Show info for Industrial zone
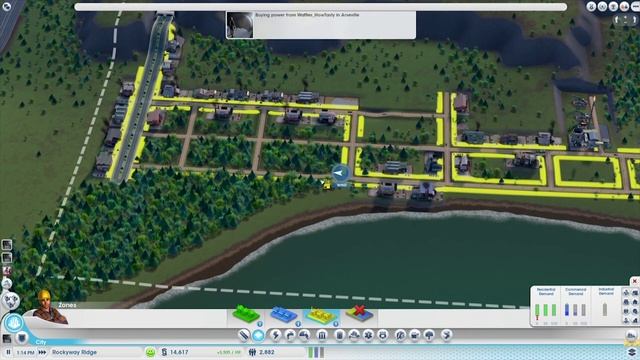This screenshot has height=360, width=640. (336, 324)
